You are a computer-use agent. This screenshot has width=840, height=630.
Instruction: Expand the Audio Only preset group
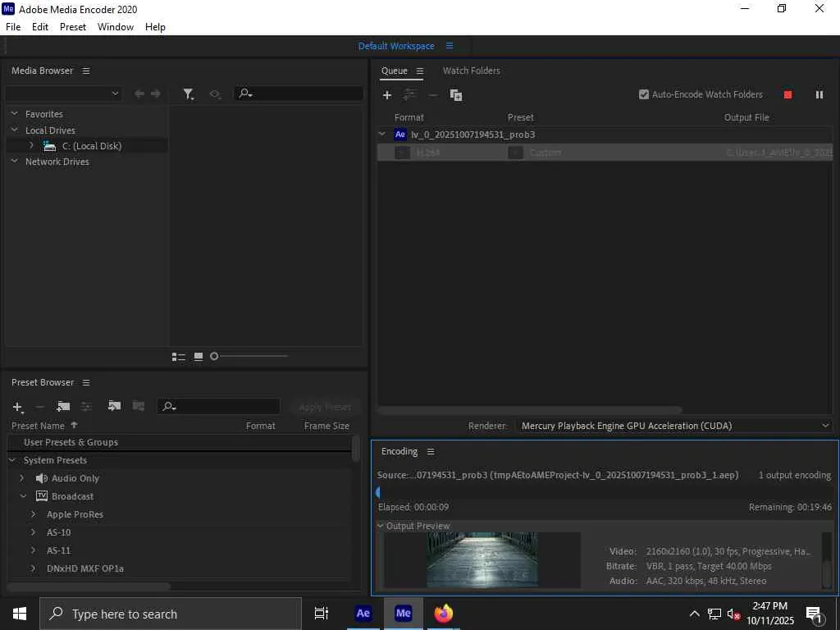(22, 478)
